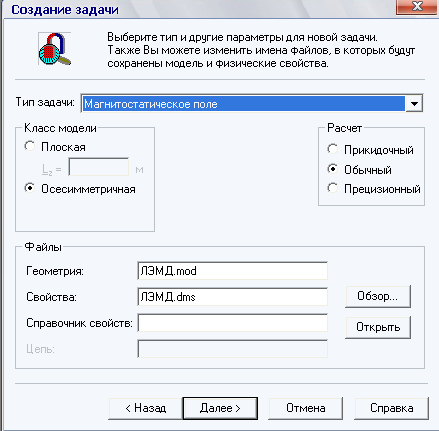
Task: Click the Справочник свойств: label
Action: click(79, 323)
